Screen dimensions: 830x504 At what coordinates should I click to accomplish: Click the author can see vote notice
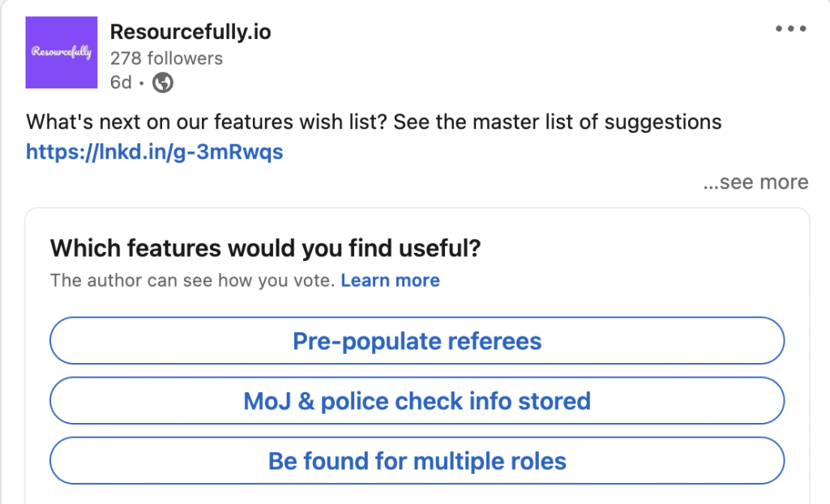[x=193, y=280]
